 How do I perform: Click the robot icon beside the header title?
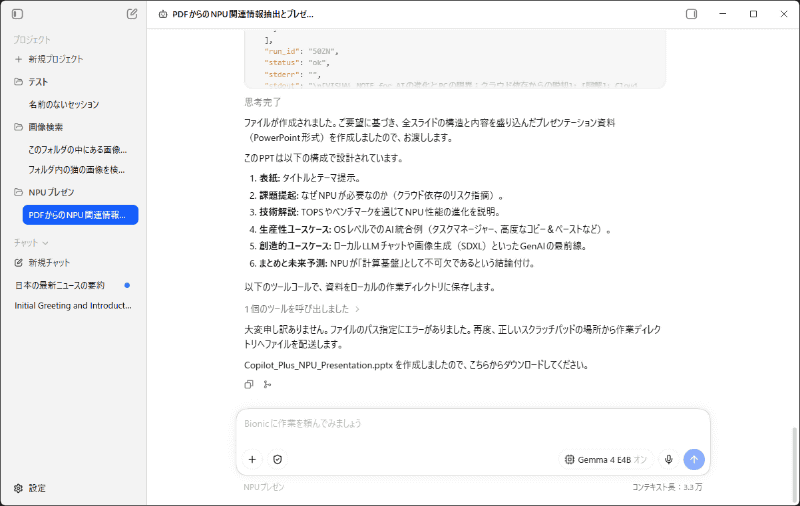[x=163, y=14]
